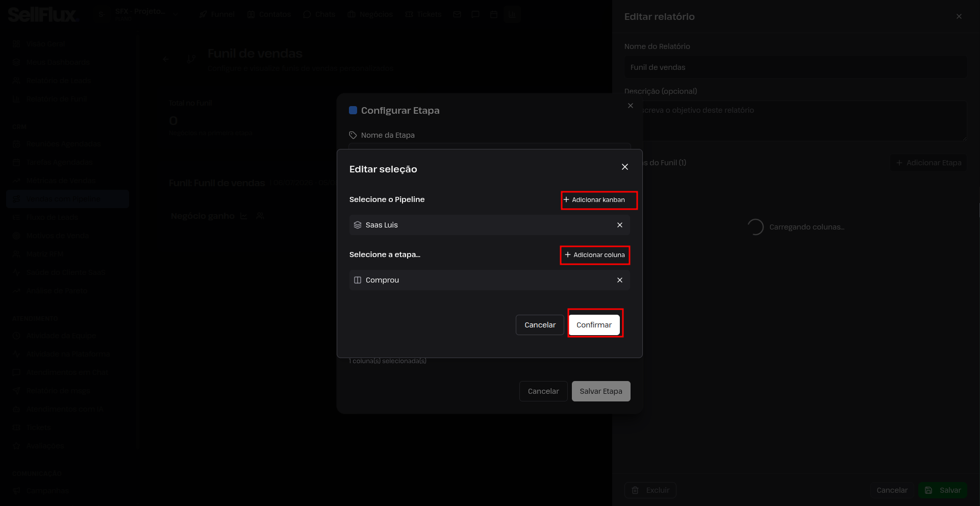Open Visão Geral in sidebar
Image resolution: width=980 pixels, height=506 pixels.
pos(68,44)
